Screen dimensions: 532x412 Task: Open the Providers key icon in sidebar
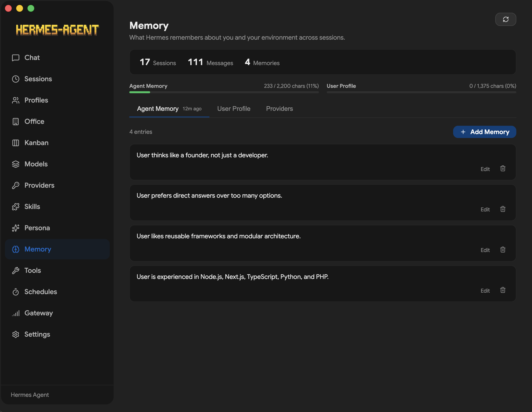(16, 185)
